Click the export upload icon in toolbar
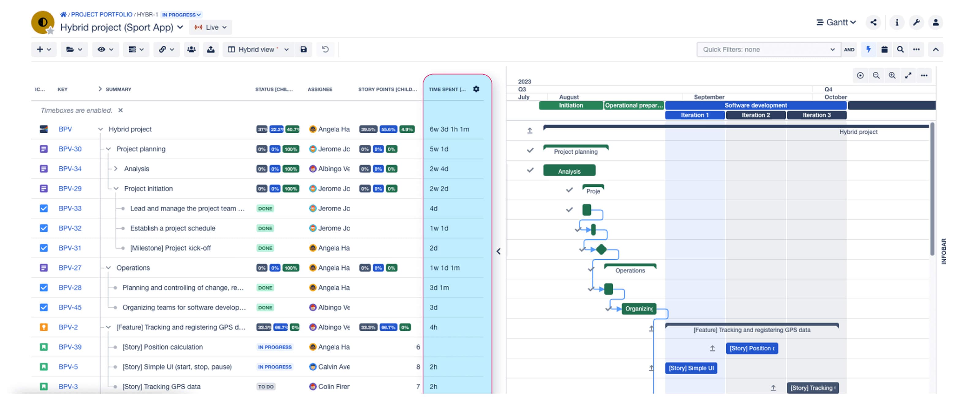The width and height of the screenshot is (980, 401). click(x=211, y=49)
